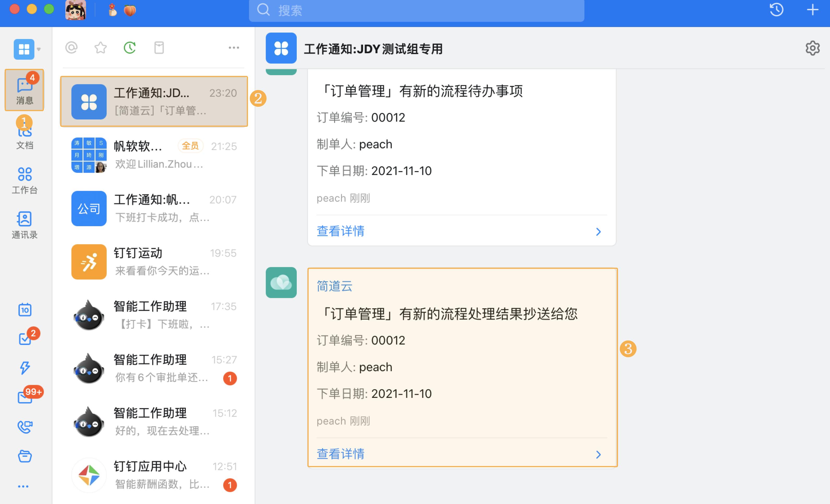830x504 pixels.
Task: Click the search input field
Action: (414, 10)
